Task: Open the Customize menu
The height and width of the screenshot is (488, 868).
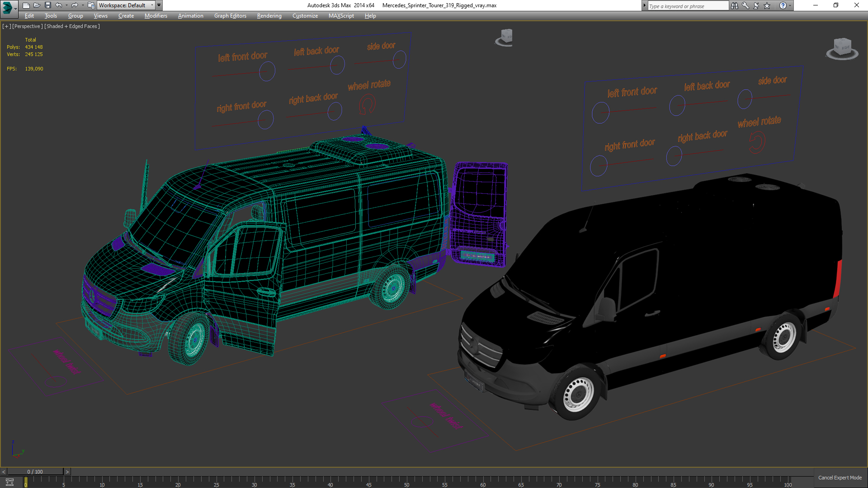Action: pyautogui.click(x=305, y=16)
